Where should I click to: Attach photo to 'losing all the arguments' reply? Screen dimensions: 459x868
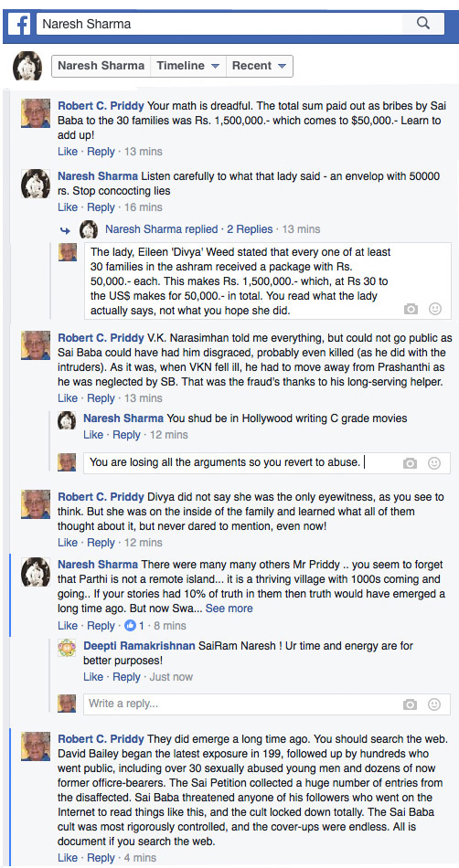point(410,463)
